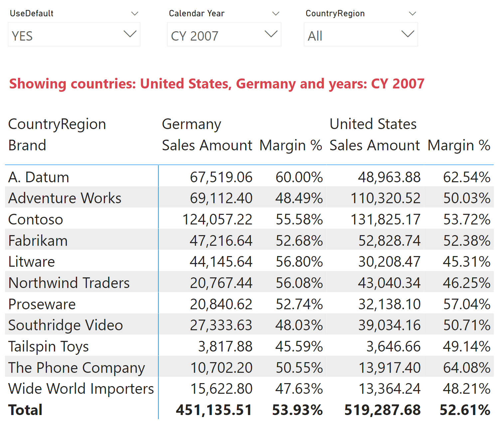Click the 64.08% margin value
Viewport: 504px width, 429px height.
(467, 368)
